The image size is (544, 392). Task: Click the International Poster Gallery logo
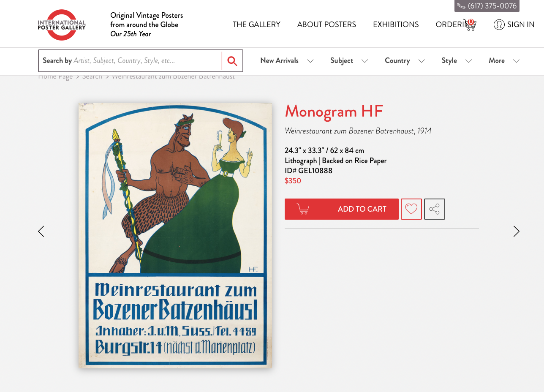[62, 24]
